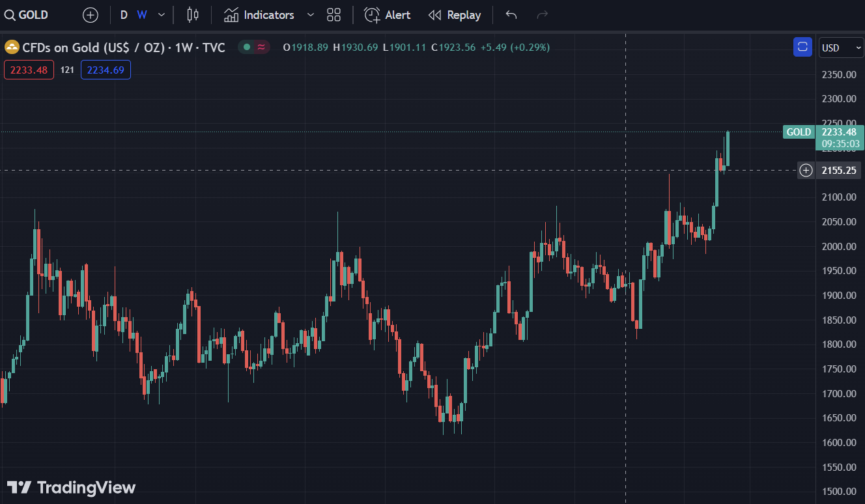Start bar Replay mode
865x504 pixels.
point(455,15)
